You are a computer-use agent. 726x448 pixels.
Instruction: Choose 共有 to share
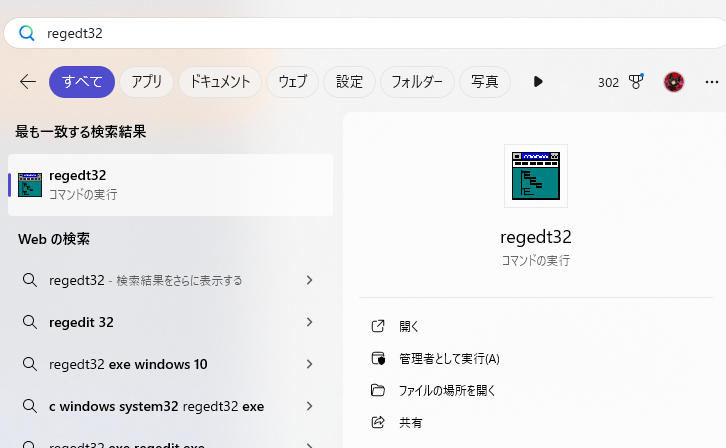[x=411, y=423]
